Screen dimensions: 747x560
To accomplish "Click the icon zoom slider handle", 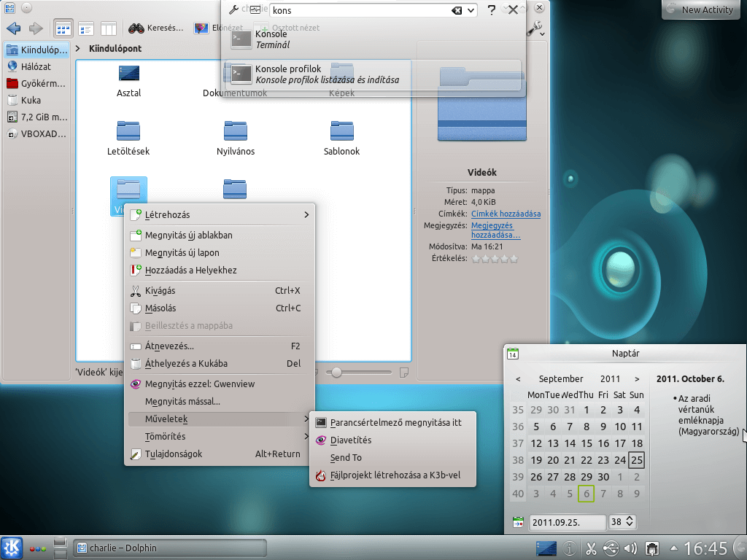I will pyautogui.click(x=336, y=373).
